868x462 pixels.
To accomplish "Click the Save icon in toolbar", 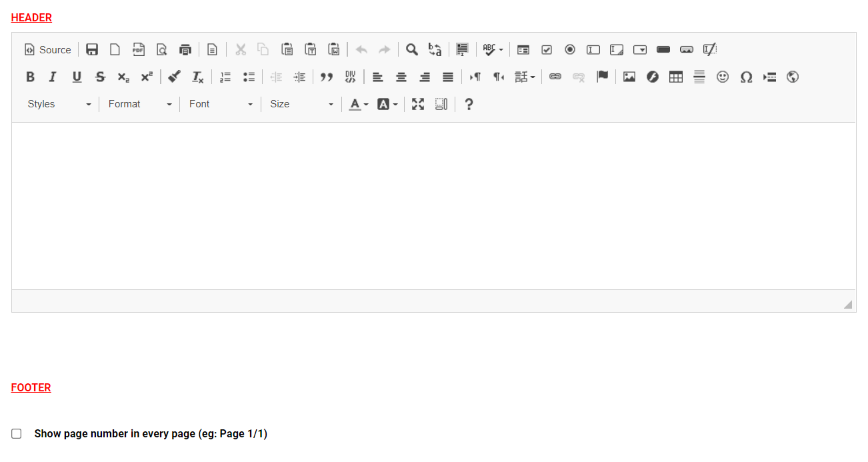I will pyautogui.click(x=92, y=50).
